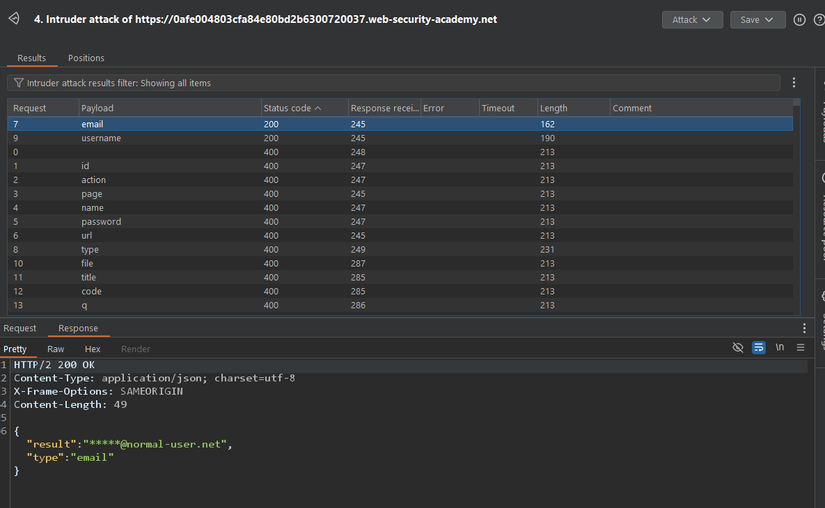The width and height of the screenshot is (825, 508).
Task: Sort by Timeout column header
Action: click(x=508, y=108)
